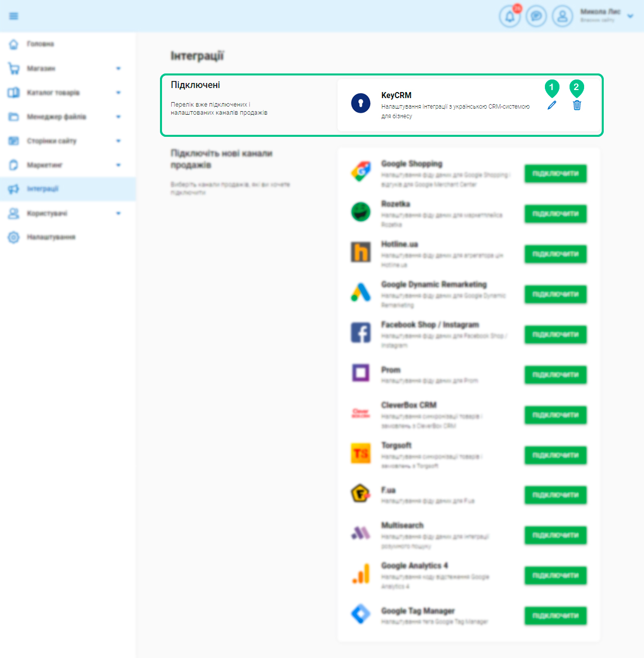Screen dimensions: 644x658
Task: Click the Google Dynamic Remarketing logo
Action: [x=361, y=292]
